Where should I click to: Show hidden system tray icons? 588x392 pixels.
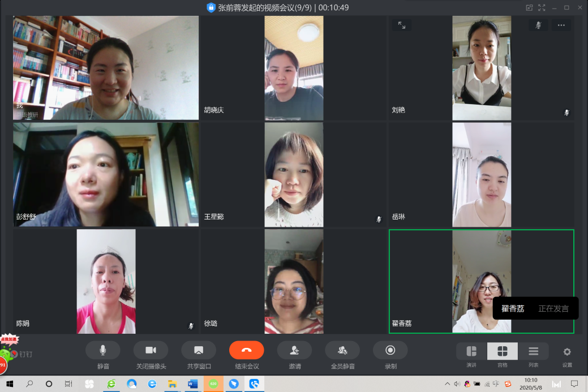coord(448,384)
